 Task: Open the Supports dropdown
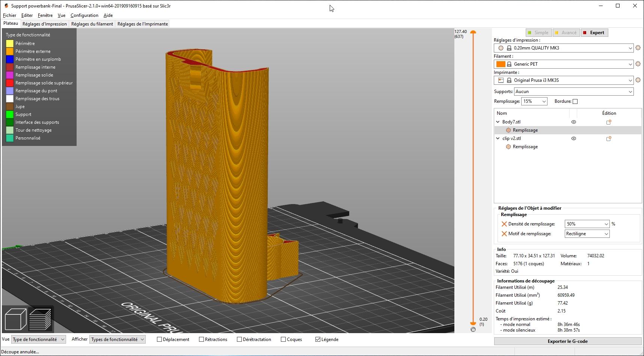click(x=573, y=92)
